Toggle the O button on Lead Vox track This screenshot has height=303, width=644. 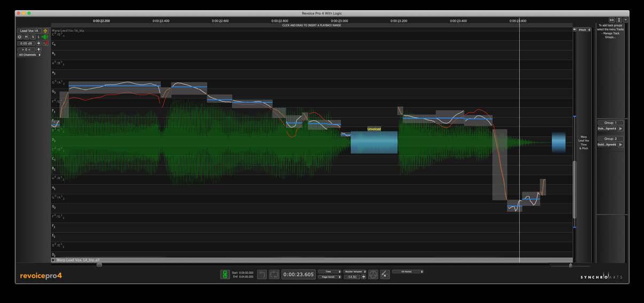click(x=20, y=37)
